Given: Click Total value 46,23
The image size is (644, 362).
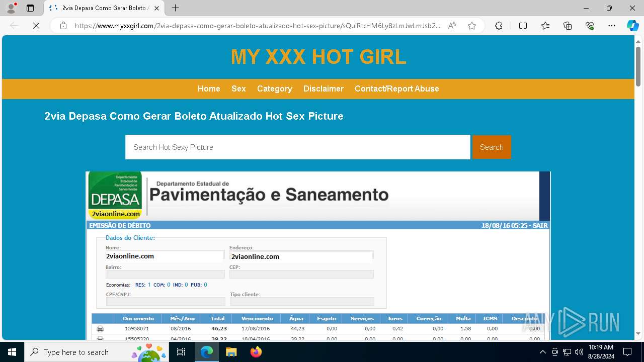Looking at the screenshot, I should 219,329.
